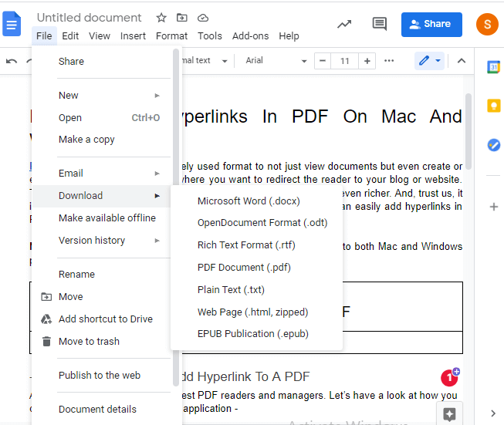Click the Explore star button bottom right
The image size is (504, 425).
[449, 414]
